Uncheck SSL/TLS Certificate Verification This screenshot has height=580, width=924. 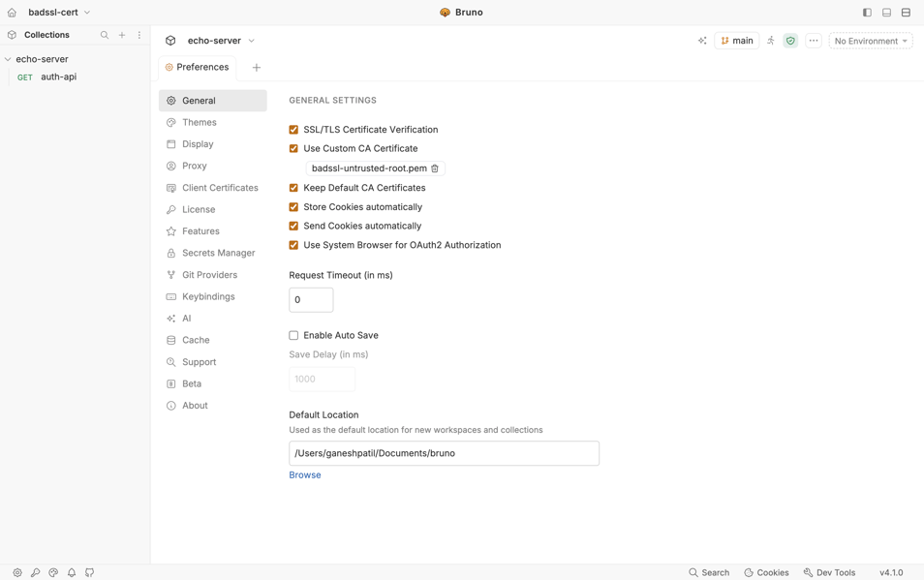click(293, 130)
